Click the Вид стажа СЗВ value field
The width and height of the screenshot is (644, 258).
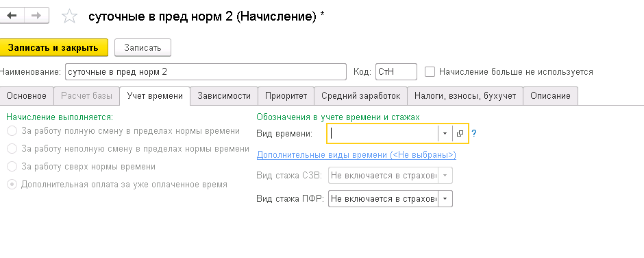point(384,175)
